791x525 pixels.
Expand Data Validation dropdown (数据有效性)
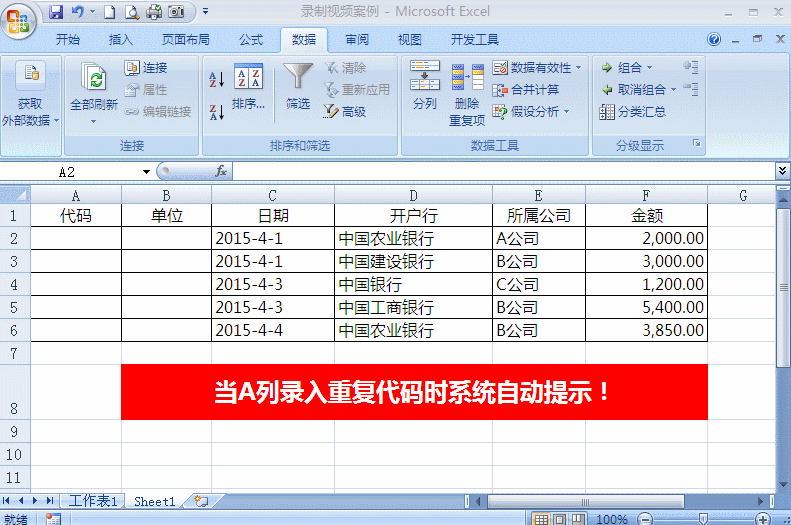(579, 68)
